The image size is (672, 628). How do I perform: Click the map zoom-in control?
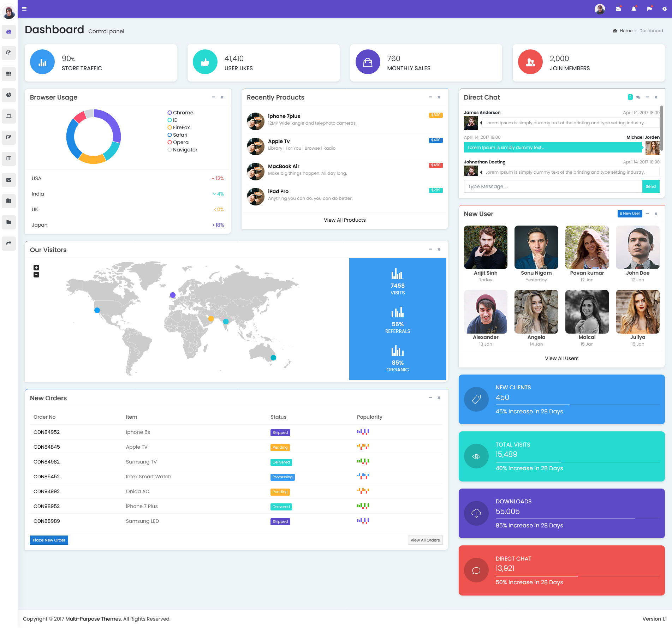tap(36, 267)
